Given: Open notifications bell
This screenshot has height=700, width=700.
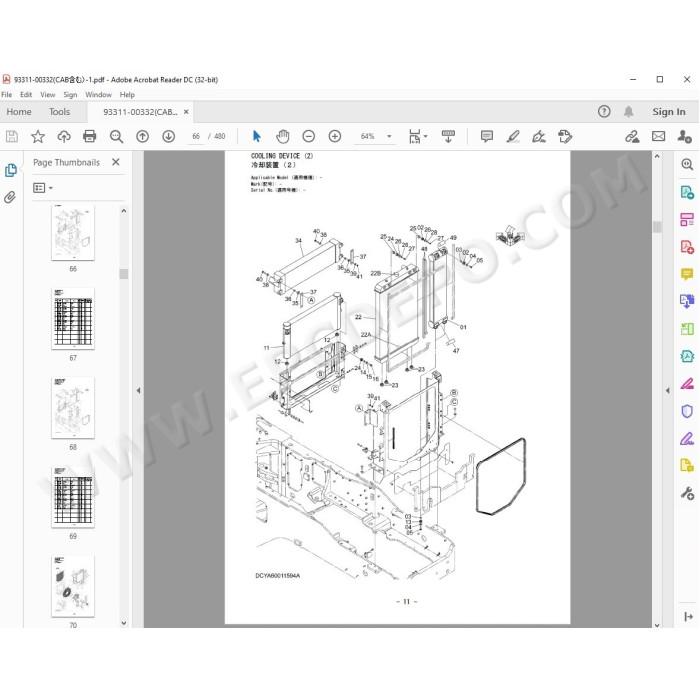Looking at the screenshot, I should (629, 112).
